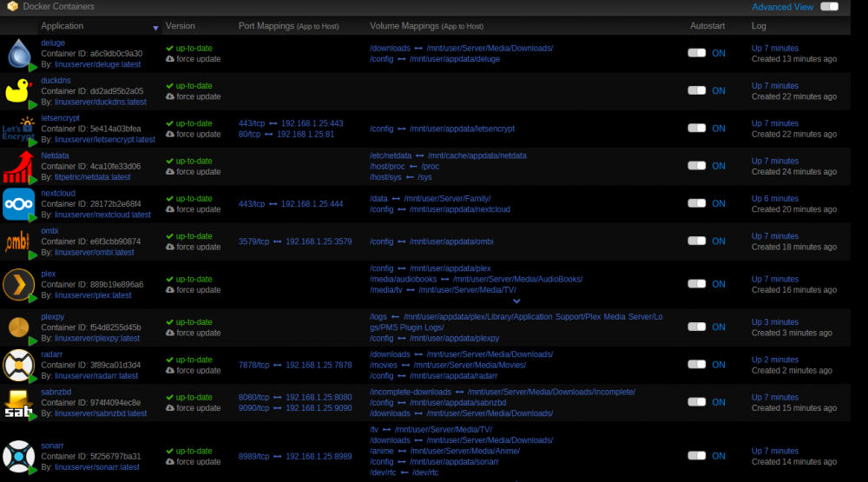Click force update cloud icon for letsencrypt
This screenshot has width=868, height=482.
[170, 134]
